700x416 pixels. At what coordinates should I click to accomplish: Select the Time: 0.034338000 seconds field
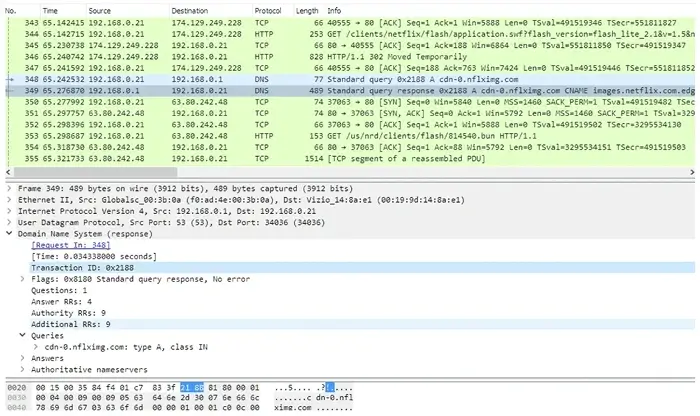coord(94,256)
